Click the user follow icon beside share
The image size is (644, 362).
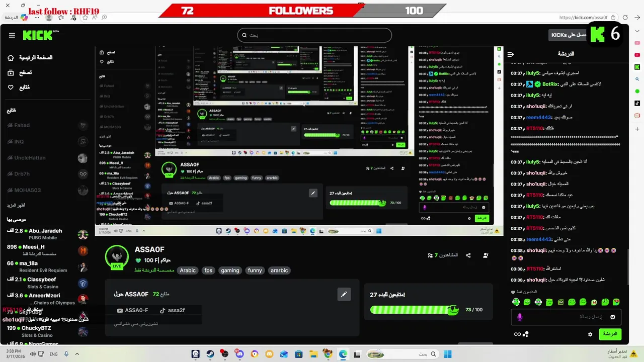point(486,255)
